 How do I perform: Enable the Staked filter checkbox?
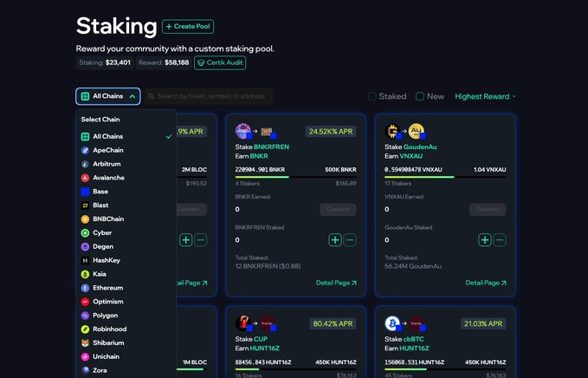372,96
